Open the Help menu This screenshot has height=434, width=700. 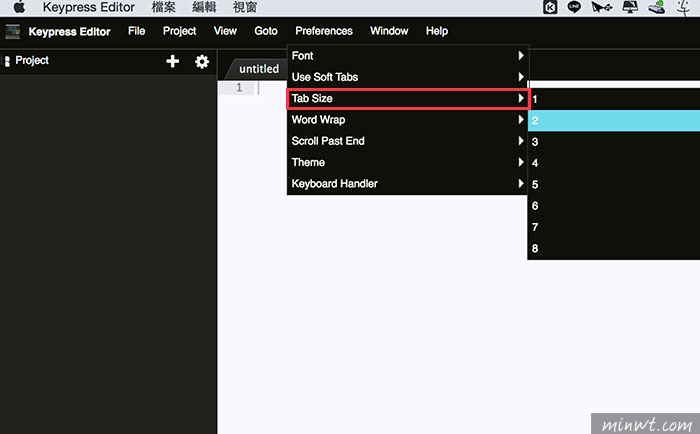(x=437, y=31)
